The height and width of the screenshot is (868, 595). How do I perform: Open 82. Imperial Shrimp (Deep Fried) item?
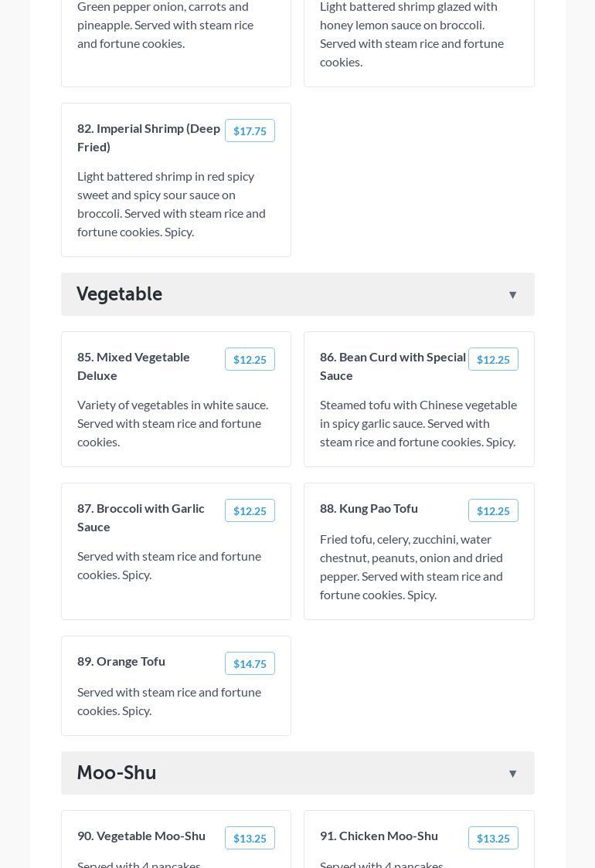coord(148,137)
